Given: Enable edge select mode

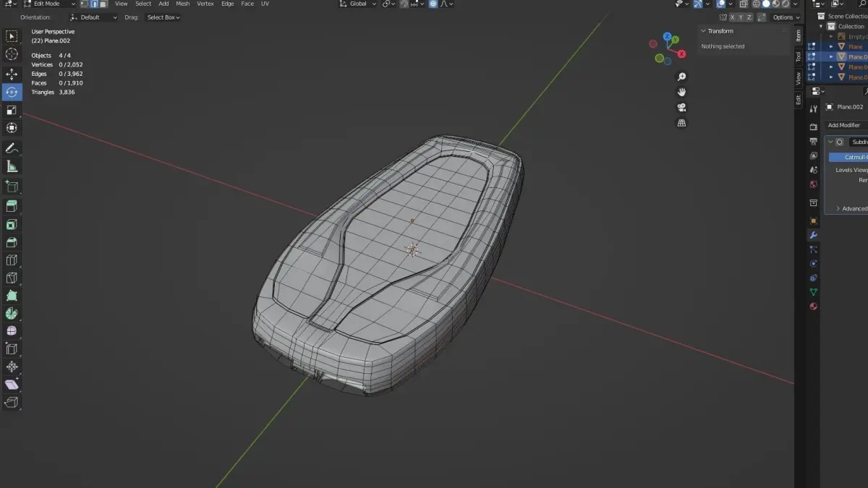Looking at the screenshot, I should tap(94, 4).
